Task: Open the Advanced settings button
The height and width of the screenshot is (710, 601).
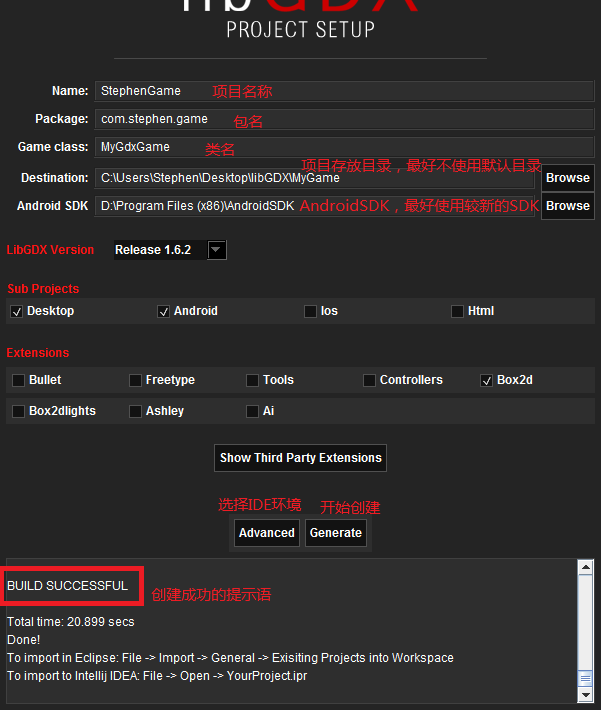Action: coord(267,533)
